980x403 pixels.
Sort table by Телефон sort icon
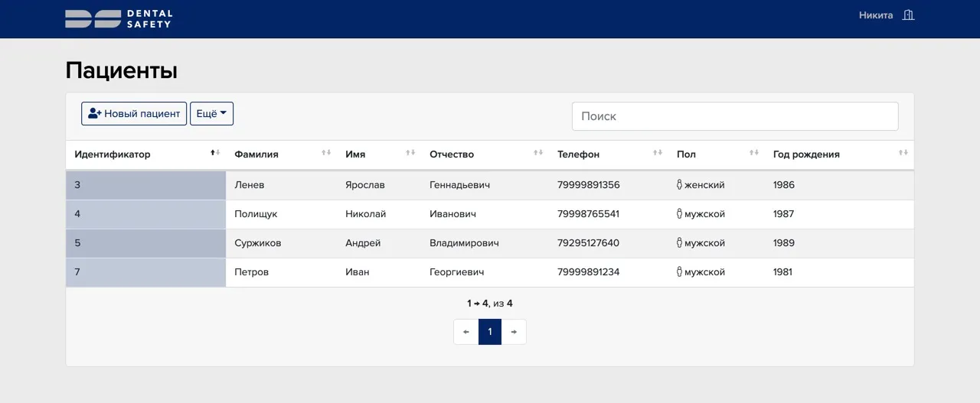click(x=658, y=154)
